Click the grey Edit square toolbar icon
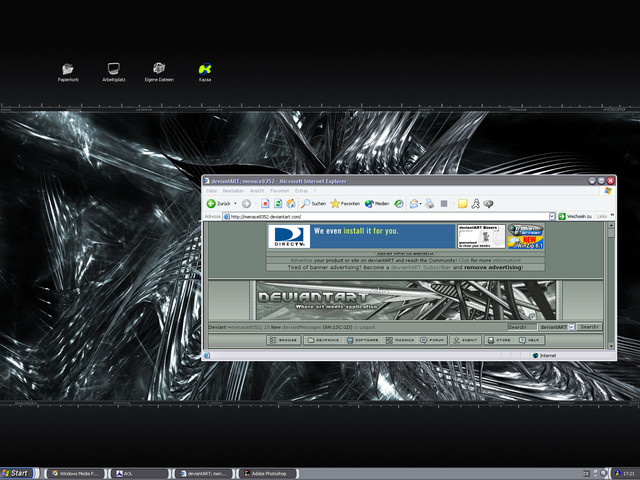Image resolution: width=640 pixels, height=480 pixels. (444, 203)
